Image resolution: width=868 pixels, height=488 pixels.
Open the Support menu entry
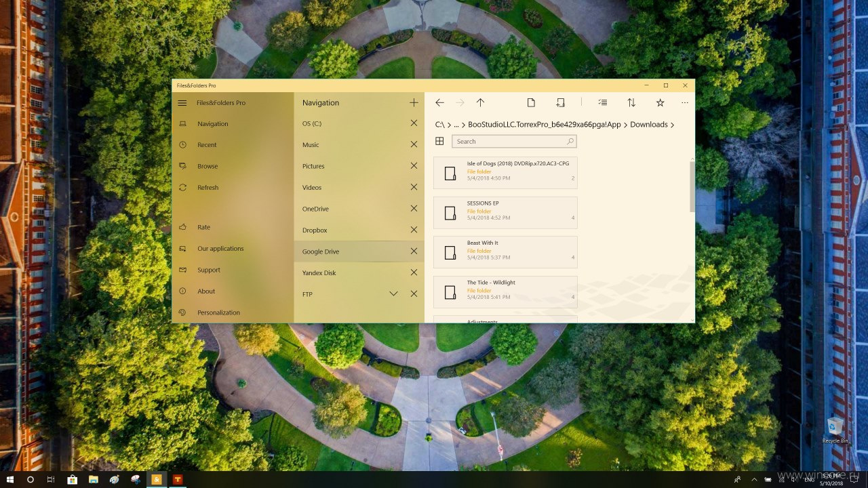point(233,270)
